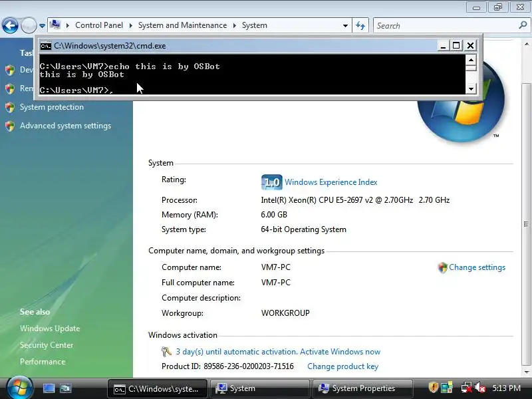Open the Windows Security Alerts tray icon

[x=434, y=388]
